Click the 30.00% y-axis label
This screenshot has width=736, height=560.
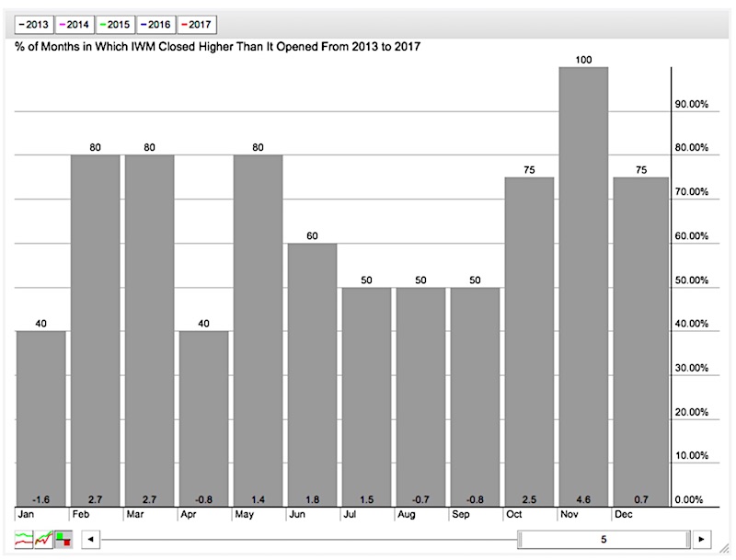pos(692,368)
